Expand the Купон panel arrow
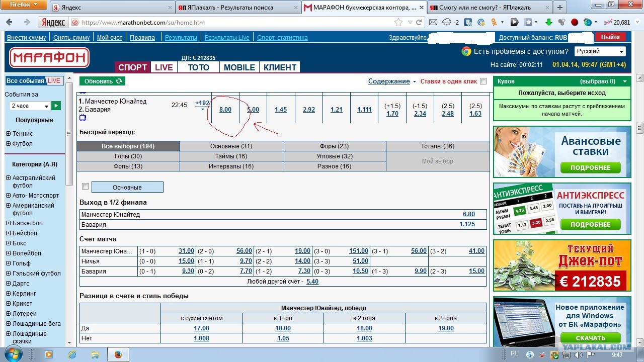644x362 pixels. 625,81
